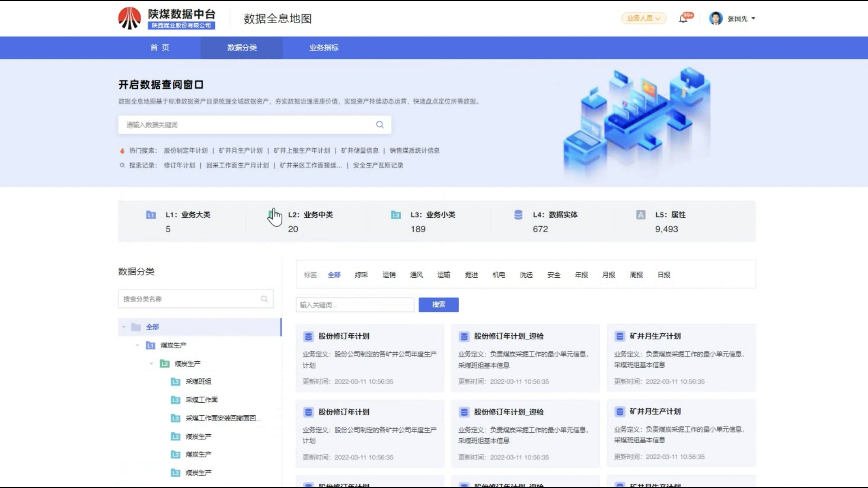Collapse the L1 煤炭生产 node arrow
868x488 pixels.
tap(138, 346)
